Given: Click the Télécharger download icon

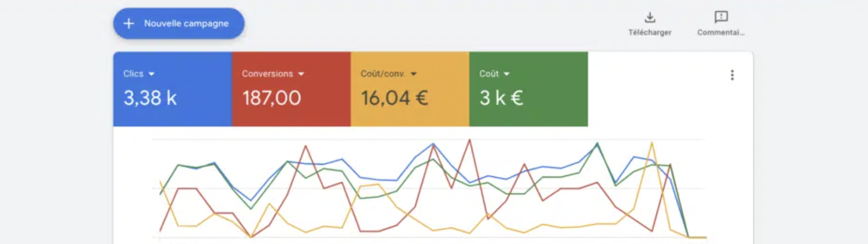Looking at the screenshot, I should [x=649, y=17].
